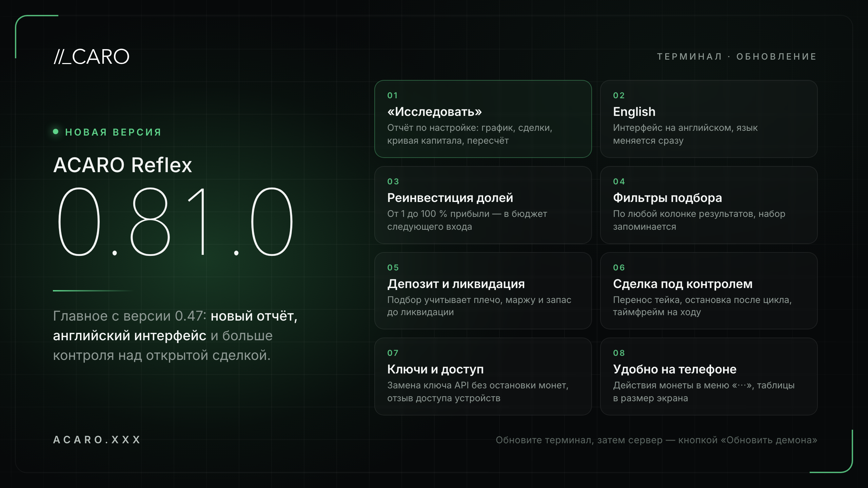
Task: Click the number 07 on Ключи card
Action: 393,353
